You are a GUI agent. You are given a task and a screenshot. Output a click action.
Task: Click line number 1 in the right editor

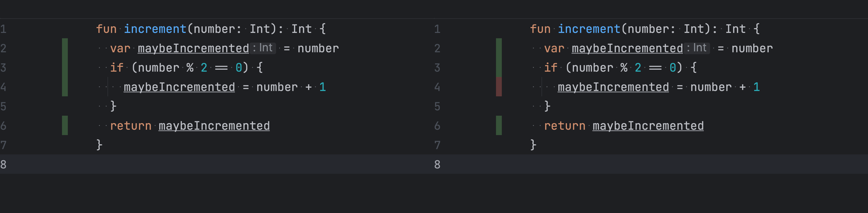437,29
